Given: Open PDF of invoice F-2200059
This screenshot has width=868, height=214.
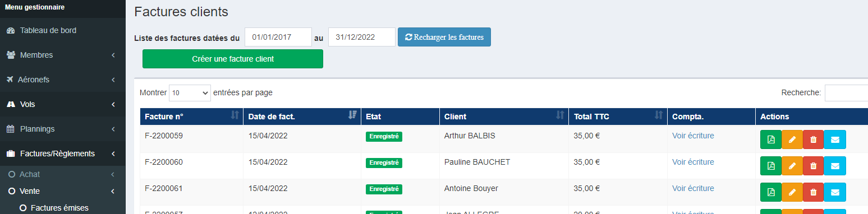Looking at the screenshot, I should 771,139.
